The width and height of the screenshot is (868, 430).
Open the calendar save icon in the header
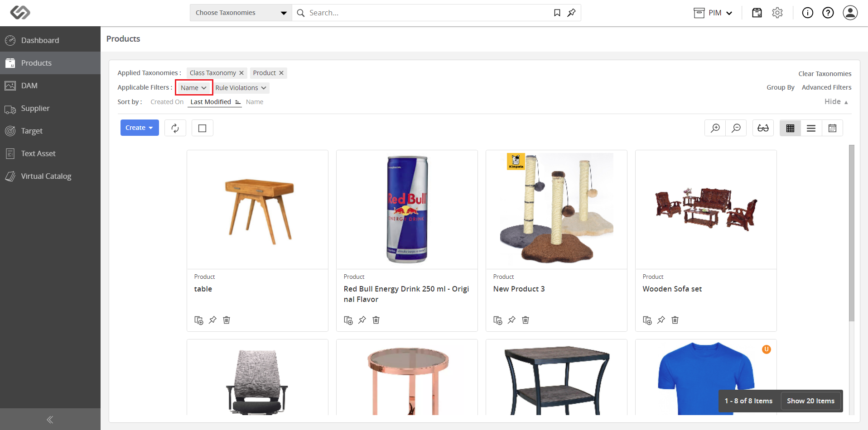point(757,13)
